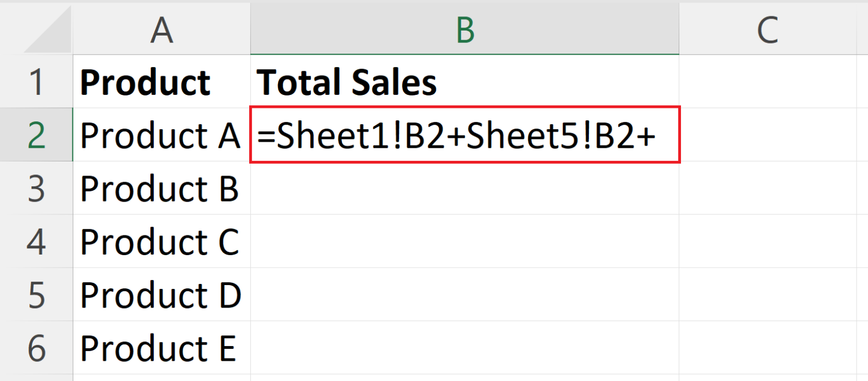Select the cell containing Product A
Image resolution: width=868 pixels, height=381 pixels.
(x=162, y=134)
